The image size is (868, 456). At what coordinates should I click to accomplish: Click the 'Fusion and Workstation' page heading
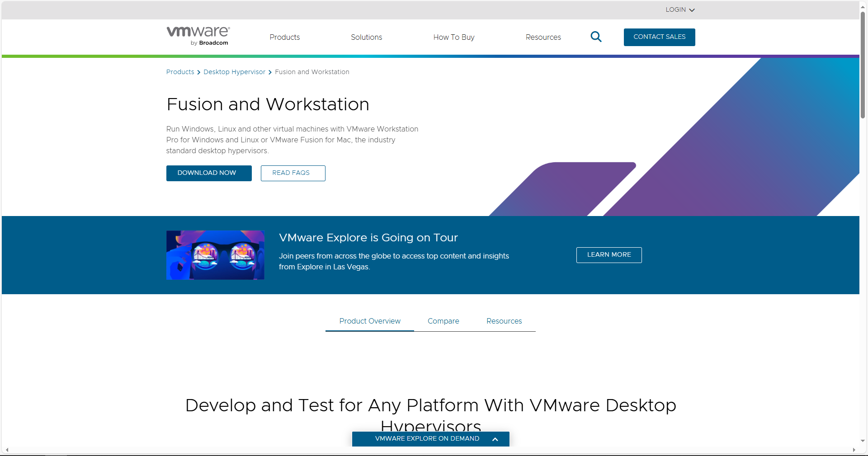268,104
